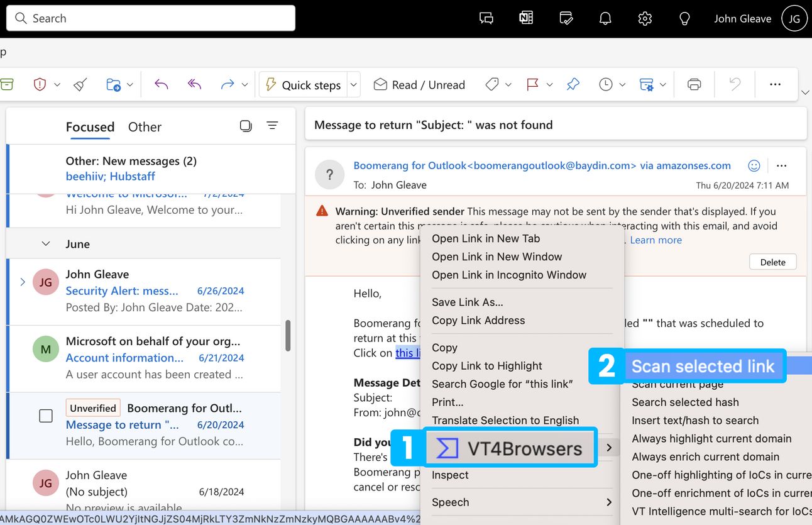Open the filter messages icon

coord(272,126)
